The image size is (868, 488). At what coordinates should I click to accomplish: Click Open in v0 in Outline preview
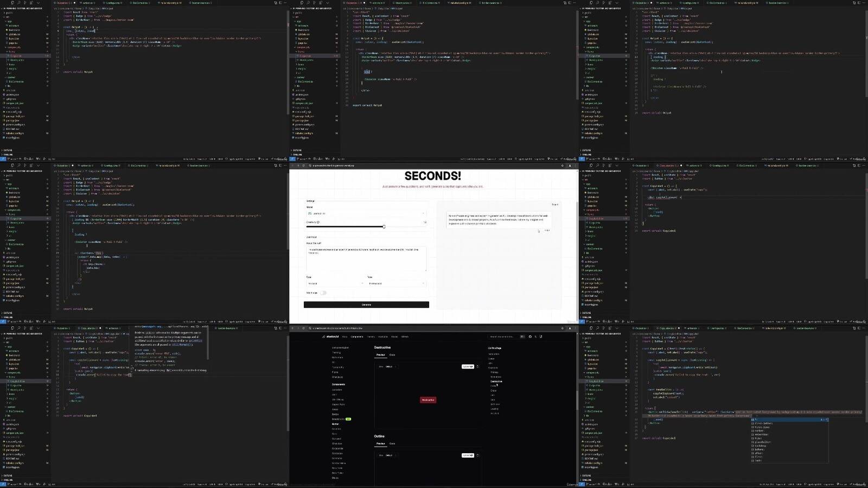[x=468, y=455]
